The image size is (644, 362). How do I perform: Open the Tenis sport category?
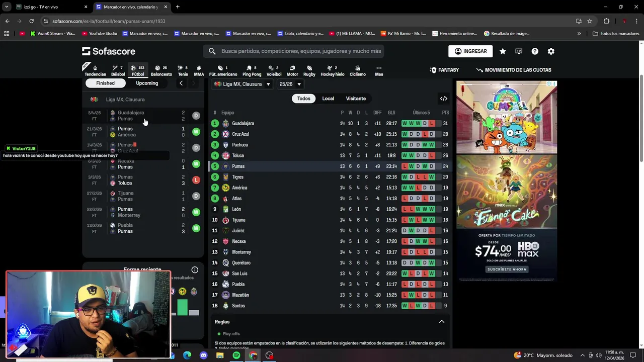pos(183,71)
